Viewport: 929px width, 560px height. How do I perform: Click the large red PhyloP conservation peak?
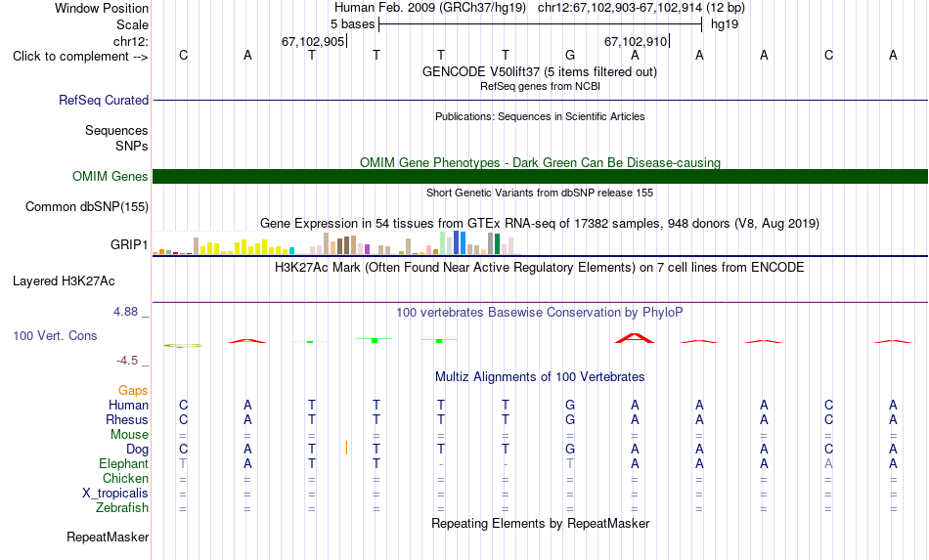(x=635, y=338)
